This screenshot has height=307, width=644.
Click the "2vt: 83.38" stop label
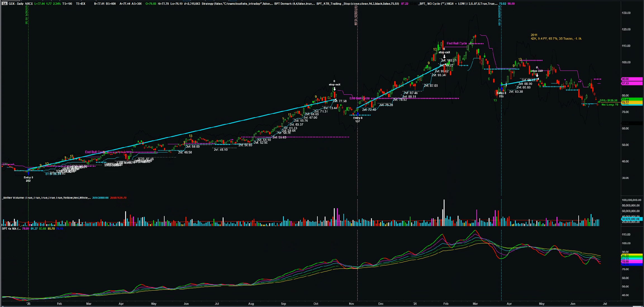(516, 92)
